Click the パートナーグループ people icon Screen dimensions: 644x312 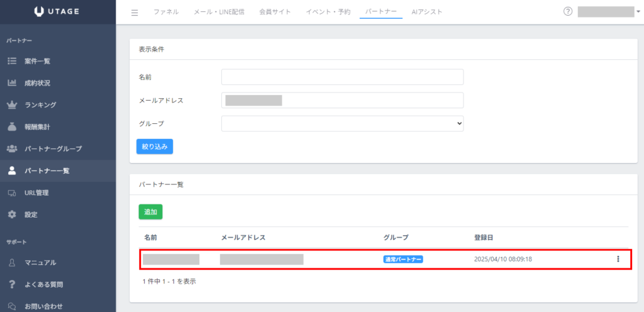click(x=11, y=148)
